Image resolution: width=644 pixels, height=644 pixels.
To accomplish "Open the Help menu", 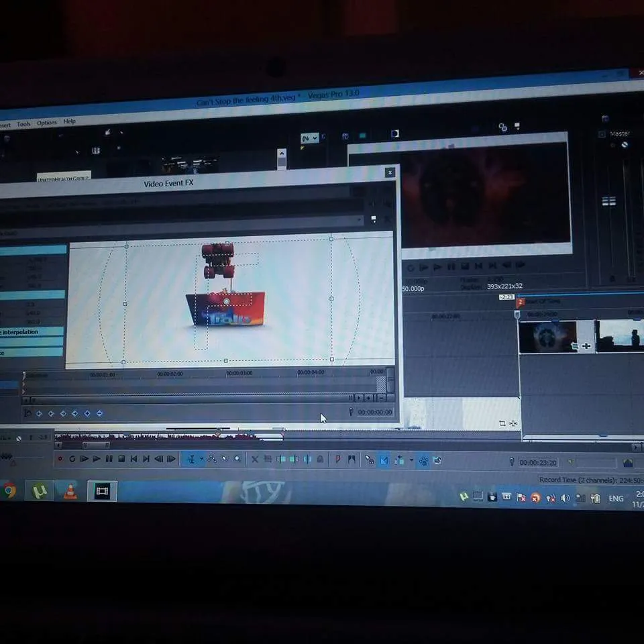I will [69, 121].
